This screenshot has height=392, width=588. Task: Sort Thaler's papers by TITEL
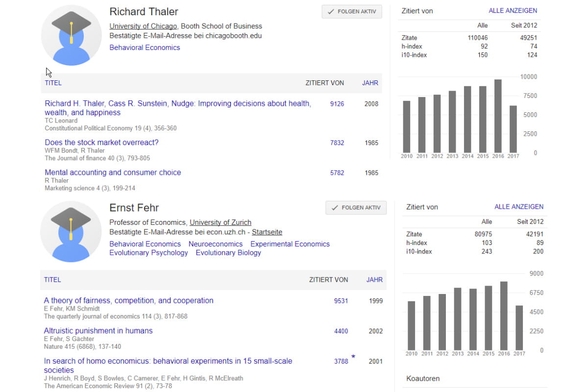click(53, 83)
